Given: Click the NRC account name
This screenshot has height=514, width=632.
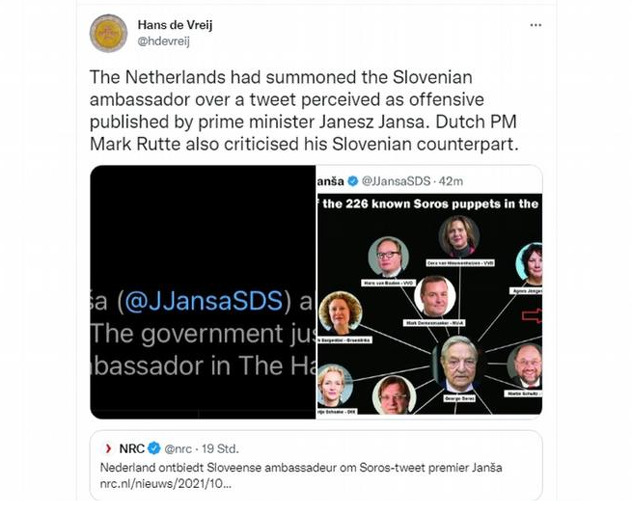Looking at the screenshot, I should pyautogui.click(x=132, y=448).
